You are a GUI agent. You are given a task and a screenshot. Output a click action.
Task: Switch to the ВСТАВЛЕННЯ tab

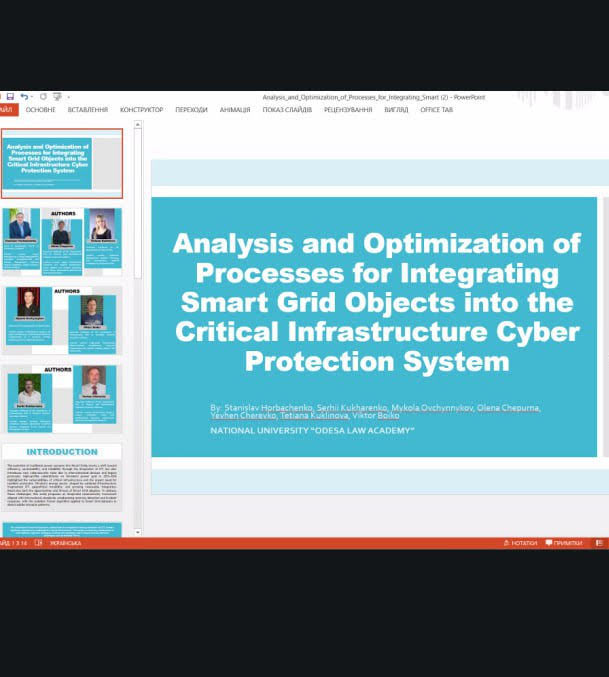(88, 110)
